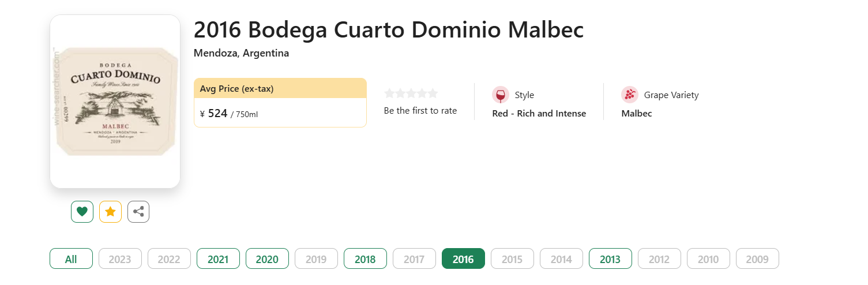This screenshot has width=868, height=285.
Task: Open the share icon button
Action: tap(138, 212)
